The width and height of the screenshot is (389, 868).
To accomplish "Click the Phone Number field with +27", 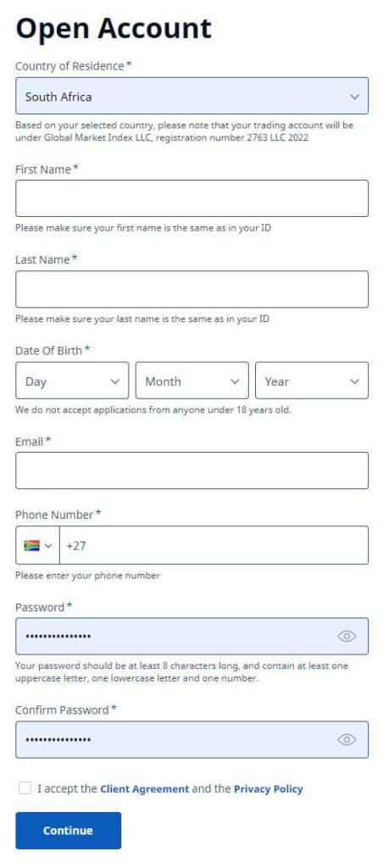I will pyautogui.click(x=214, y=545).
